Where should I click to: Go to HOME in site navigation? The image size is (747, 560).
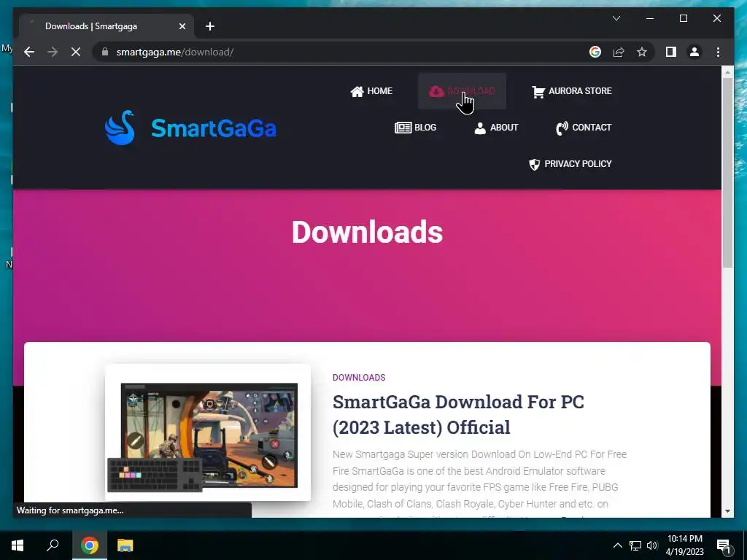pos(371,91)
